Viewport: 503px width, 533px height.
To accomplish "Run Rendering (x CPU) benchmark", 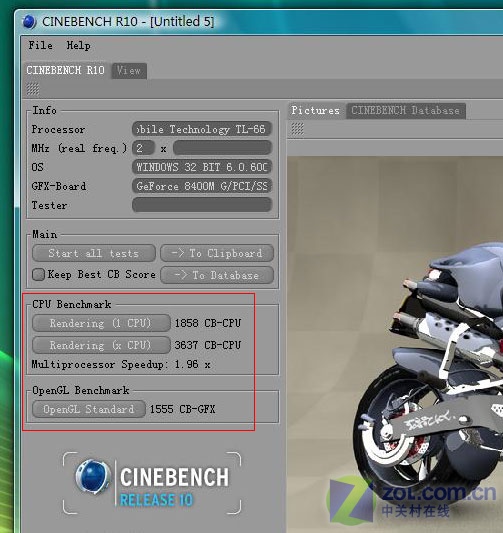I will pos(101,345).
